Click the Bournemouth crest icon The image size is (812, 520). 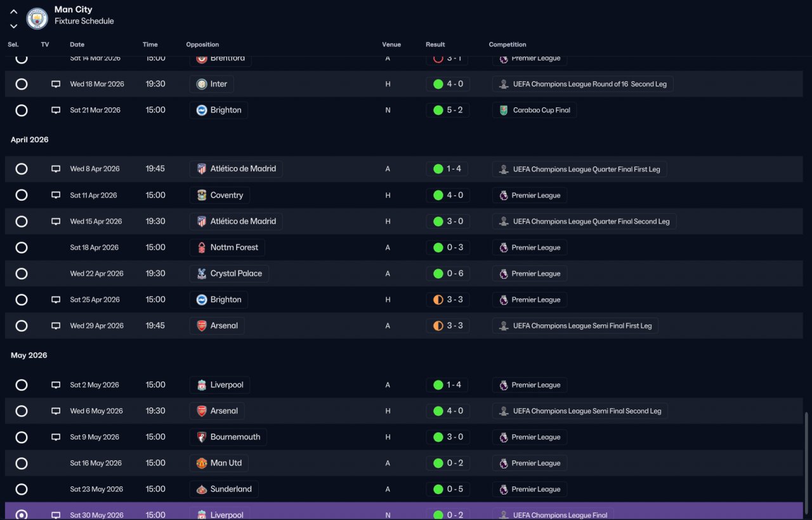(x=202, y=437)
